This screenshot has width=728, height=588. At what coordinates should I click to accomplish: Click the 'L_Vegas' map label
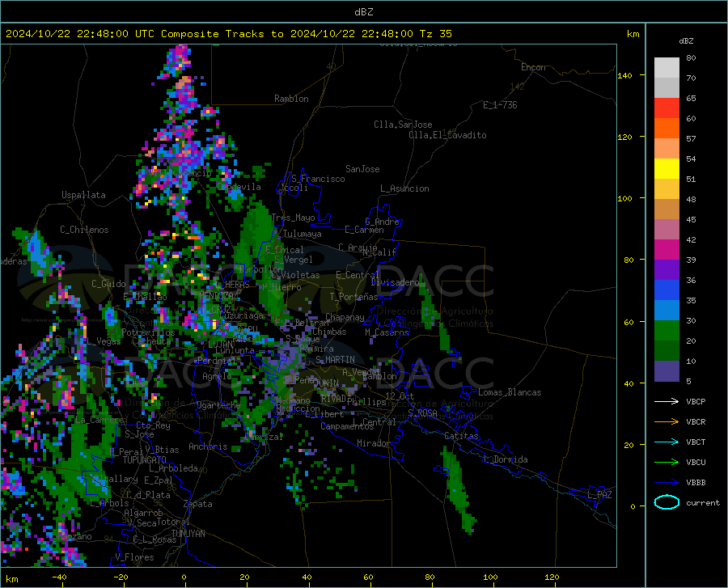(x=104, y=341)
